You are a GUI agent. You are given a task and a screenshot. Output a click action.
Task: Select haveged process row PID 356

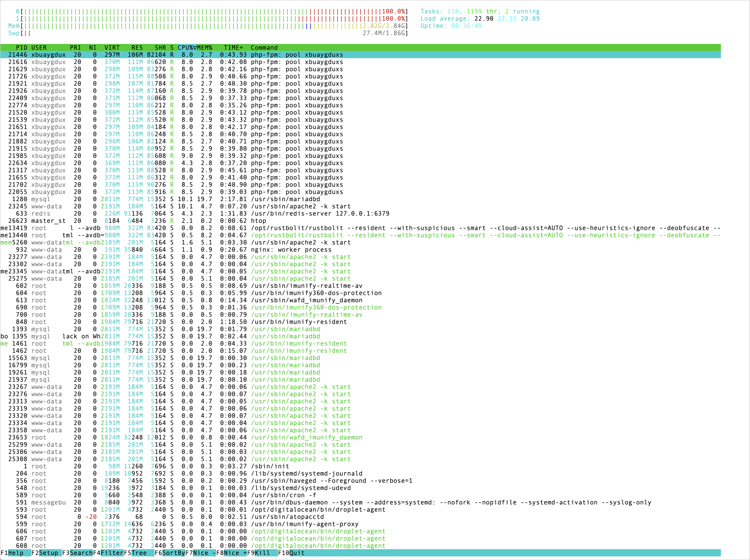pyautogui.click(x=360, y=481)
